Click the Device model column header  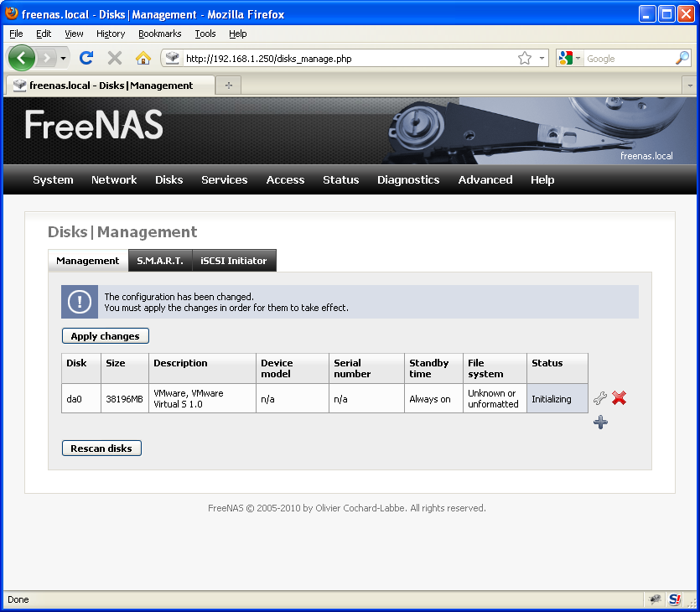click(293, 368)
